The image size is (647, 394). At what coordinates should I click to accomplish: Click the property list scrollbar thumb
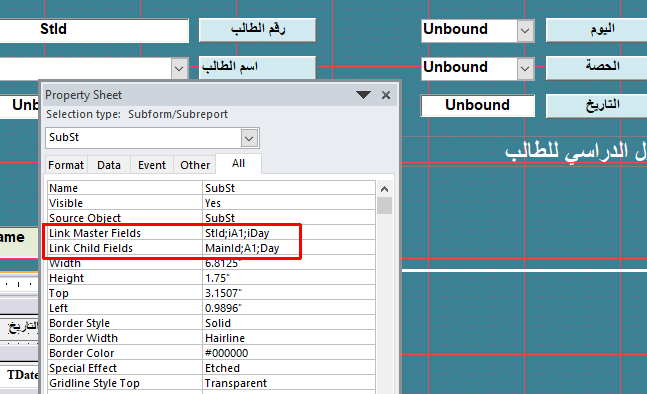pyautogui.click(x=385, y=205)
